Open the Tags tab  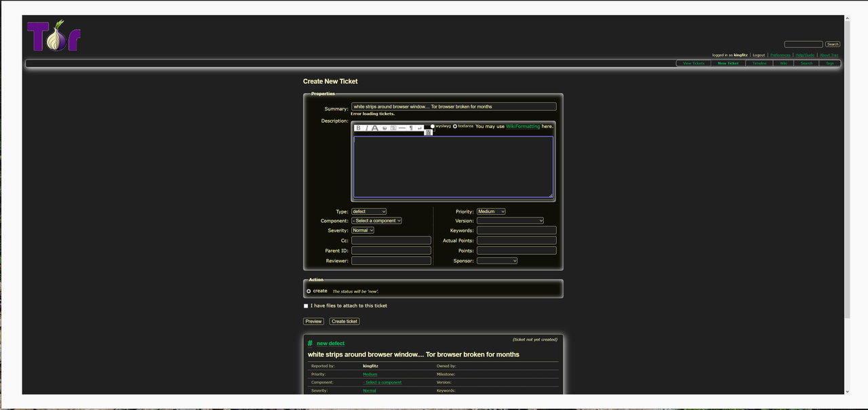point(830,63)
